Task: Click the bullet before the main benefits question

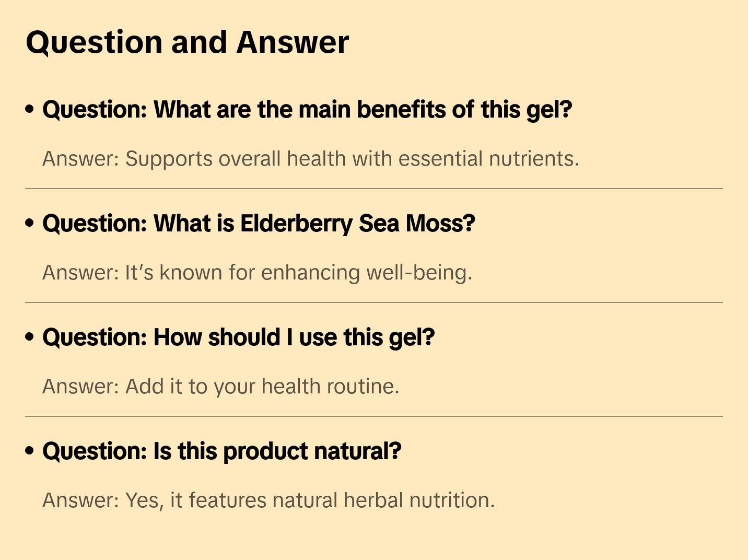Action: [x=30, y=109]
